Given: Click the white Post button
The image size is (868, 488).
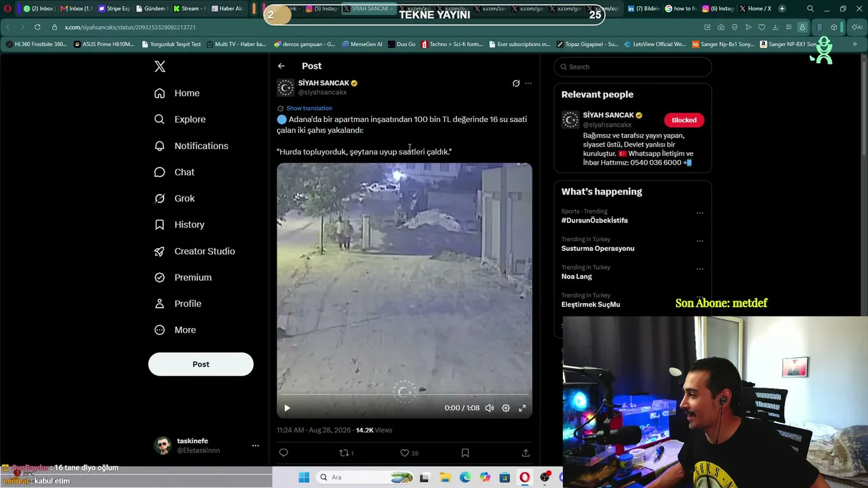Looking at the screenshot, I should (201, 364).
